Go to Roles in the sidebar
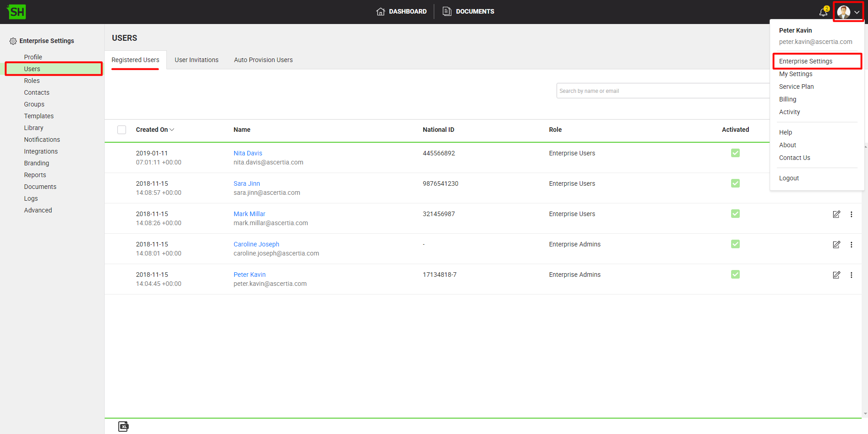The image size is (868, 434). click(32, 81)
